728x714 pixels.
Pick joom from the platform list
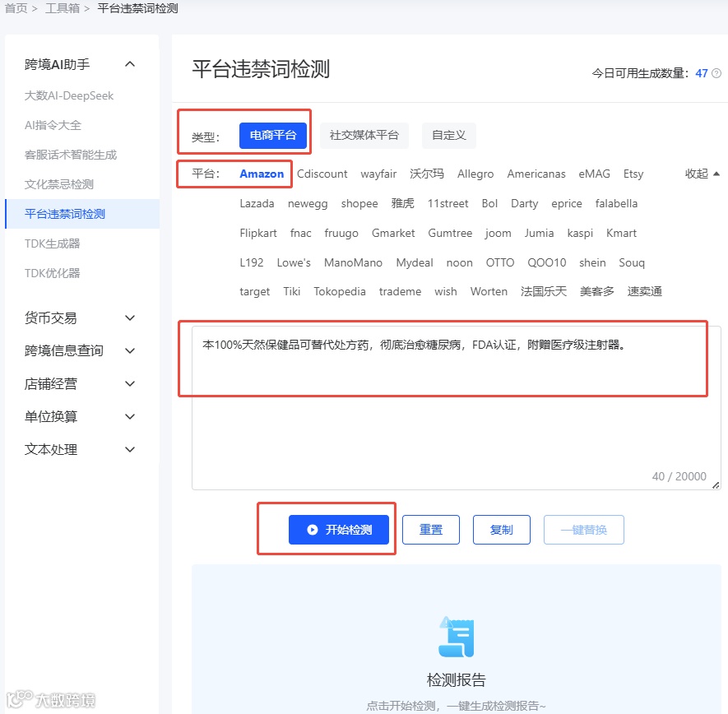498,233
